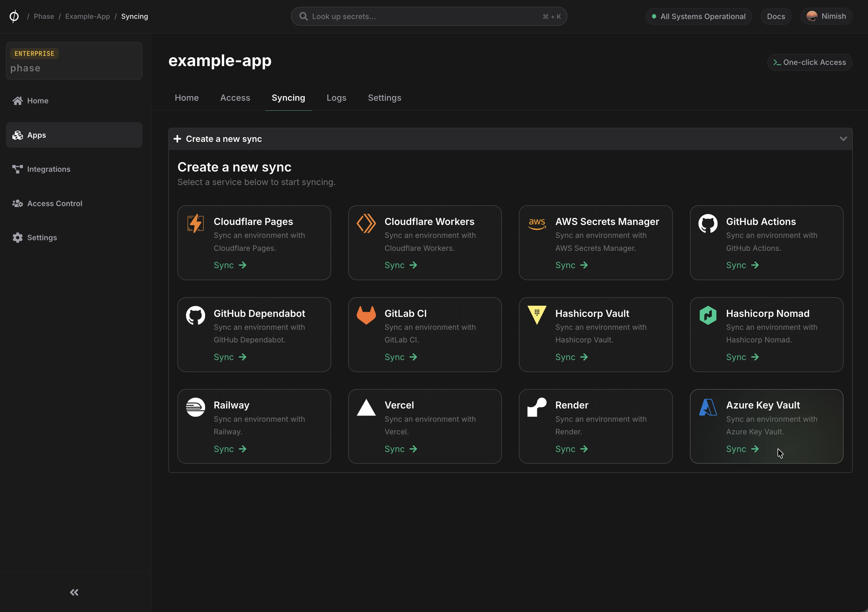Click Nimish's profile avatar

[812, 16]
